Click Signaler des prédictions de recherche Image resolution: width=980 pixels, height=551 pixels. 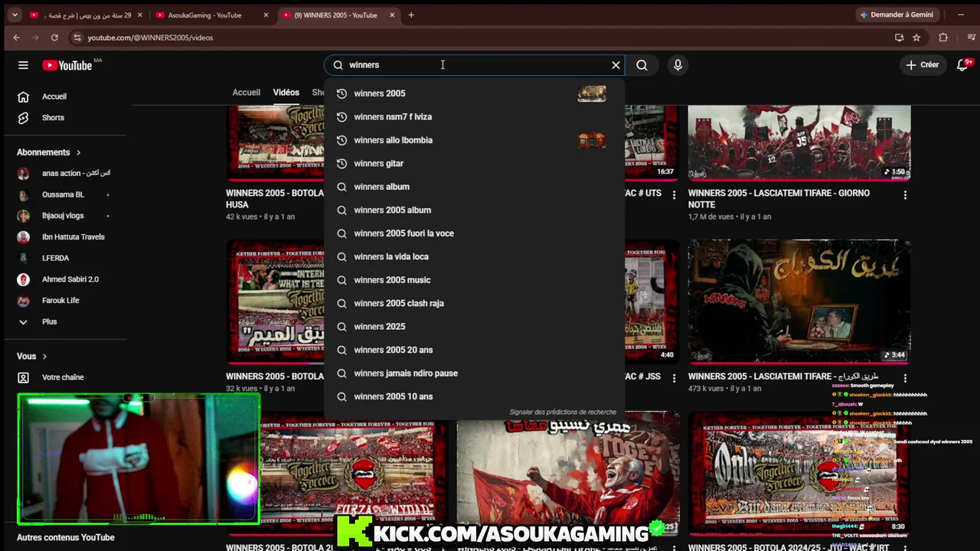point(563,412)
